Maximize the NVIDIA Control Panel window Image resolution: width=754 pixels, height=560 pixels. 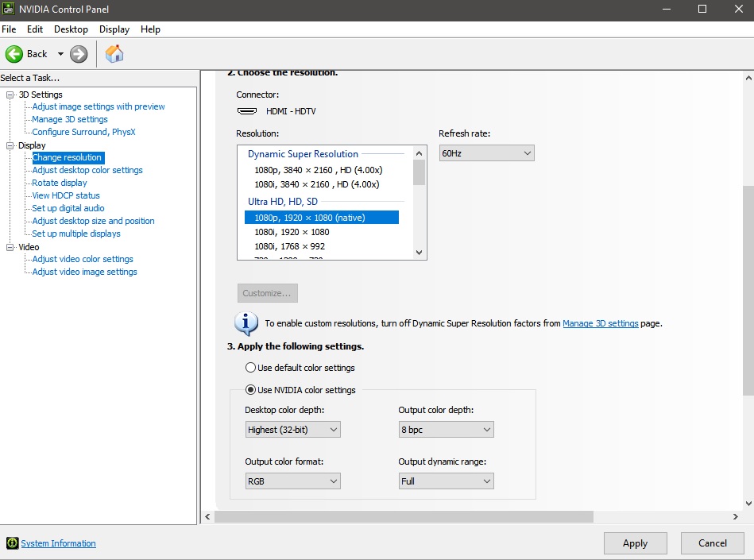click(x=702, y=9)
